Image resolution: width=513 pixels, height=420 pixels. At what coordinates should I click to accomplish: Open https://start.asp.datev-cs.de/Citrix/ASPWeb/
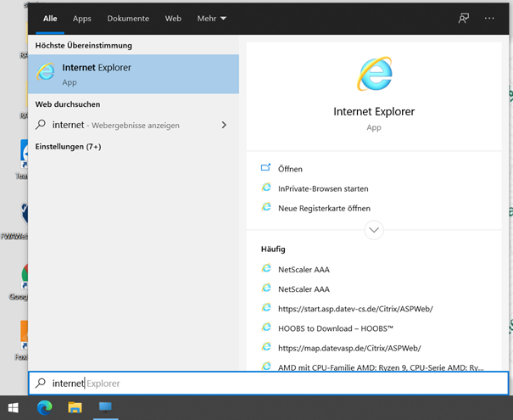pos(355,309)
